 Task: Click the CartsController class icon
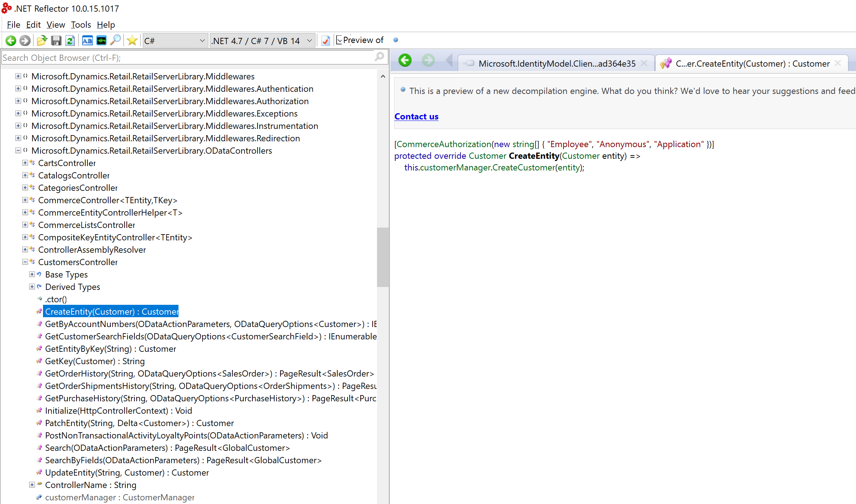32,163
